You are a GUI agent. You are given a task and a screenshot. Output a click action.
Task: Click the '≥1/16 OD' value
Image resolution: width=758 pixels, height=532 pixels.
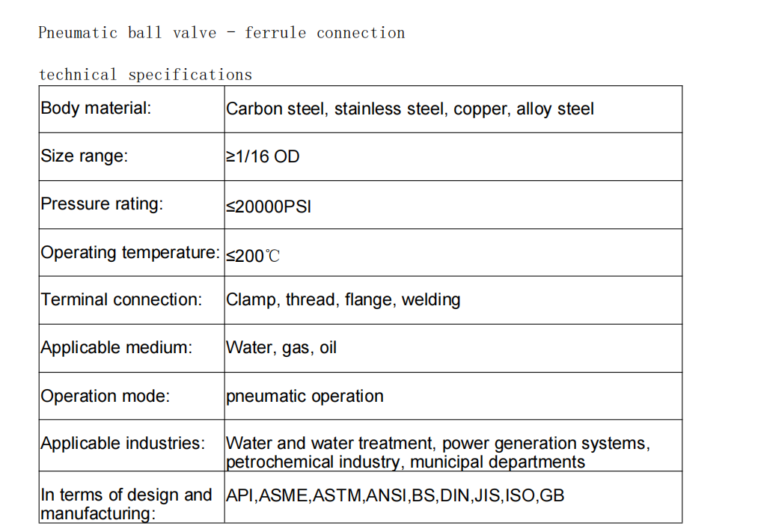pos(263,157)
